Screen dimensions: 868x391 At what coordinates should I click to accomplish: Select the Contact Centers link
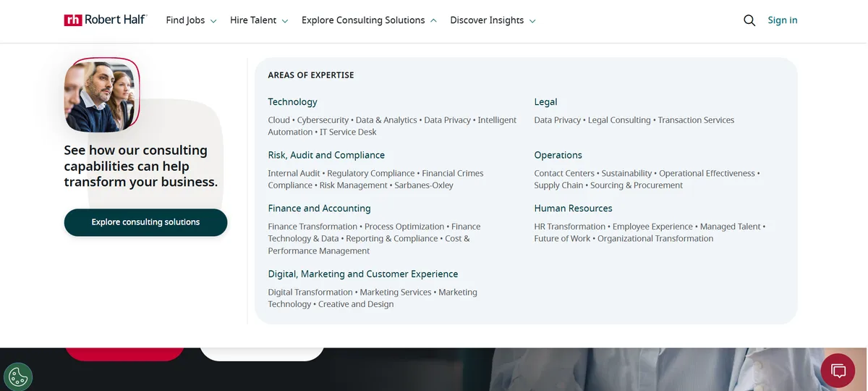[x=564, y=173]
